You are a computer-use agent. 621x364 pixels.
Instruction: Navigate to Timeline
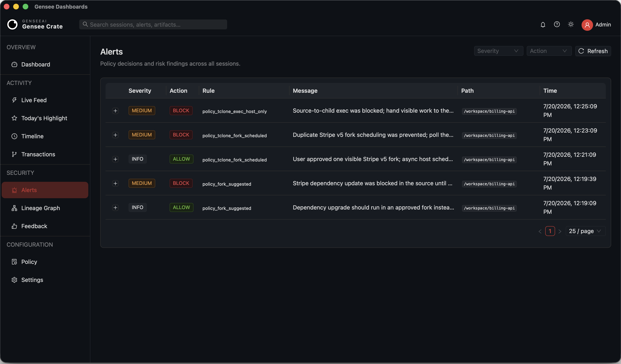point(45,136)
